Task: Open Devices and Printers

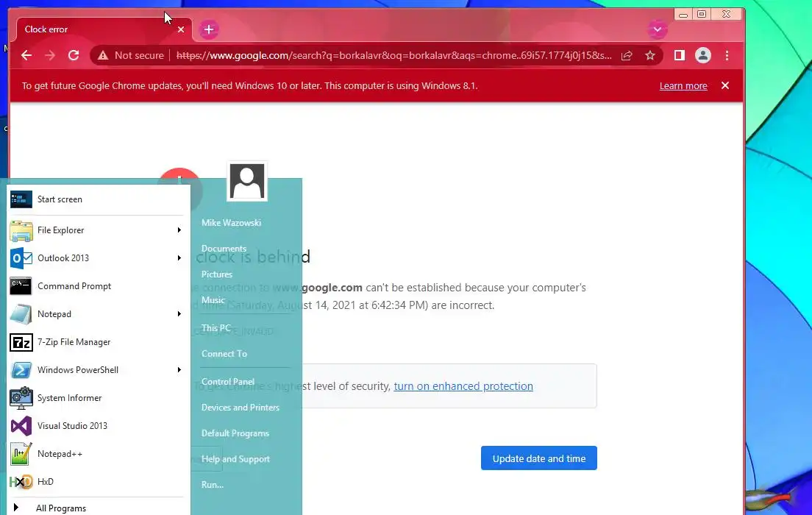Action: coord(241,408)
